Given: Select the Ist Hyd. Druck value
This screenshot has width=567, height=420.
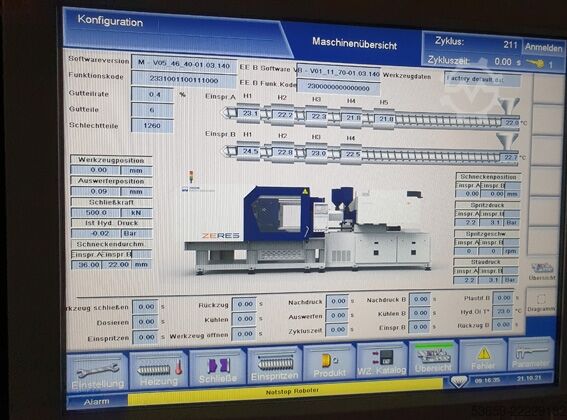Looking at the screenshot, I should coord(97,233).
